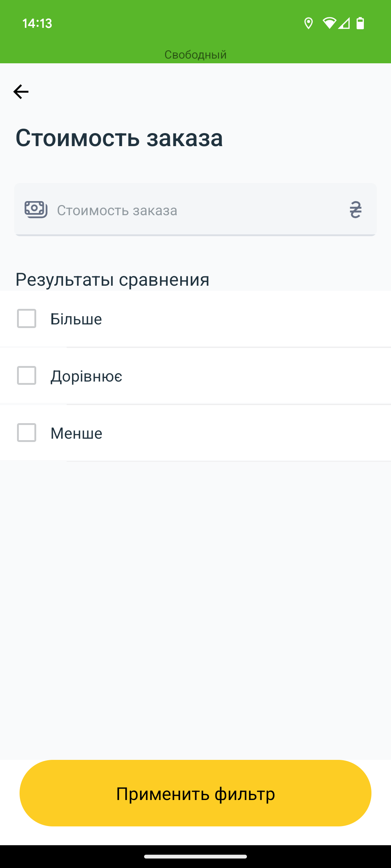Apply filter with Применить фильтр button
Image resolution: width=391 pixels, height=868 pixels.
(x=195, y=793)
